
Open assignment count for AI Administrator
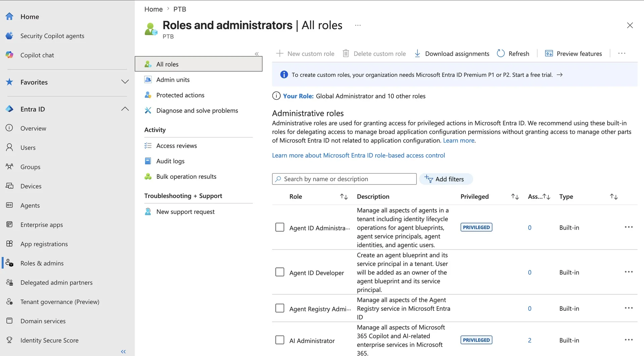(x=530, y=340)
